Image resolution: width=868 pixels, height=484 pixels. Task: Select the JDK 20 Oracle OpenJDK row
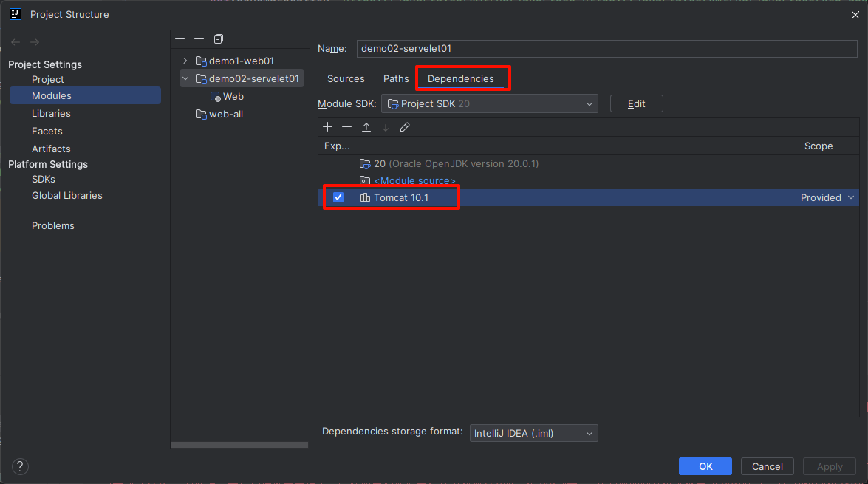pos(589,164)
